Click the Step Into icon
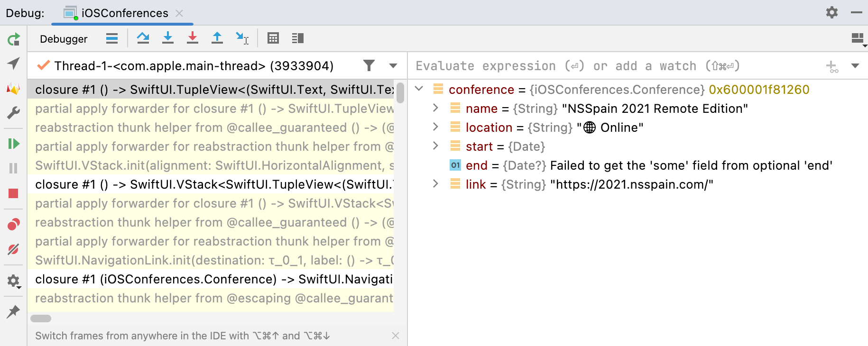 point(167,38)
